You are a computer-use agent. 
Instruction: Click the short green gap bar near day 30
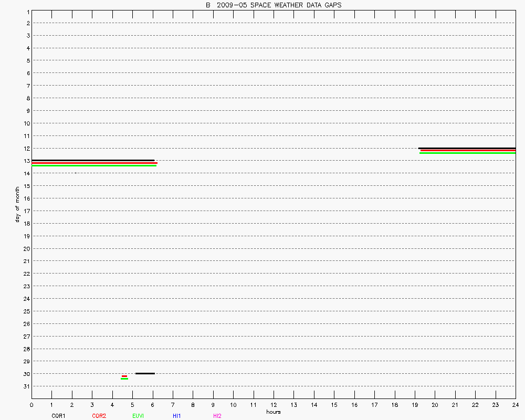pyautogui.click(x=124, y=379)
